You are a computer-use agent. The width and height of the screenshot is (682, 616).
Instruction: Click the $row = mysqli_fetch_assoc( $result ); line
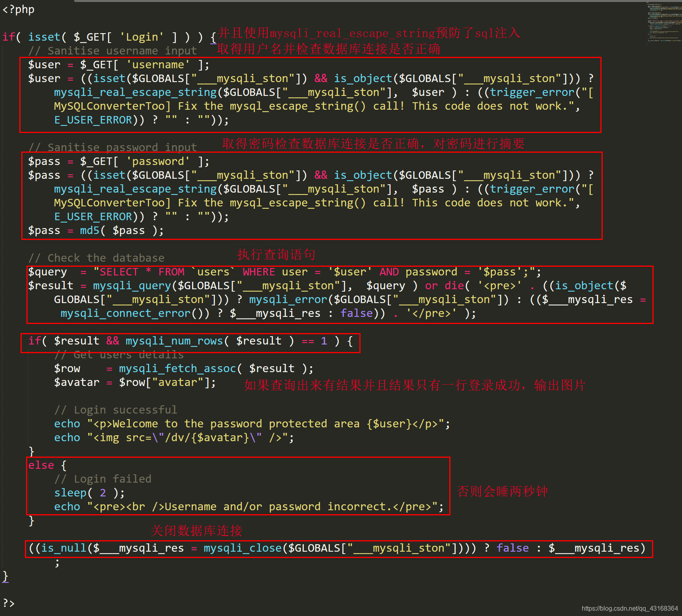184,368
